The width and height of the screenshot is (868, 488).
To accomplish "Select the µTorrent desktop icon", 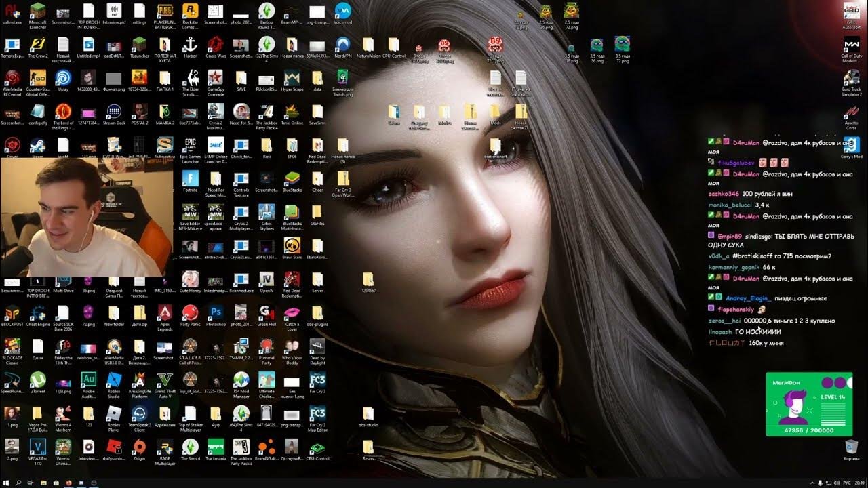I will point(38,380).
